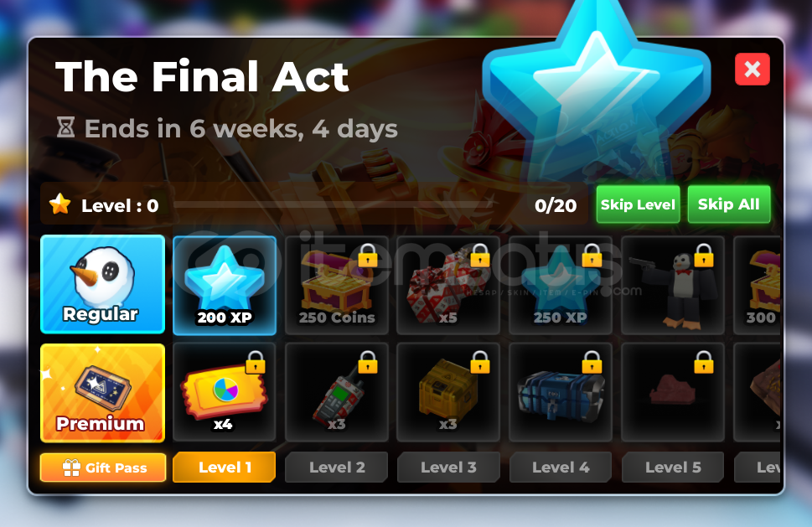Screen dimensions: 812x527
Task: Select the x4 spin ticket premium reward
Action: (x=225, y=392)
